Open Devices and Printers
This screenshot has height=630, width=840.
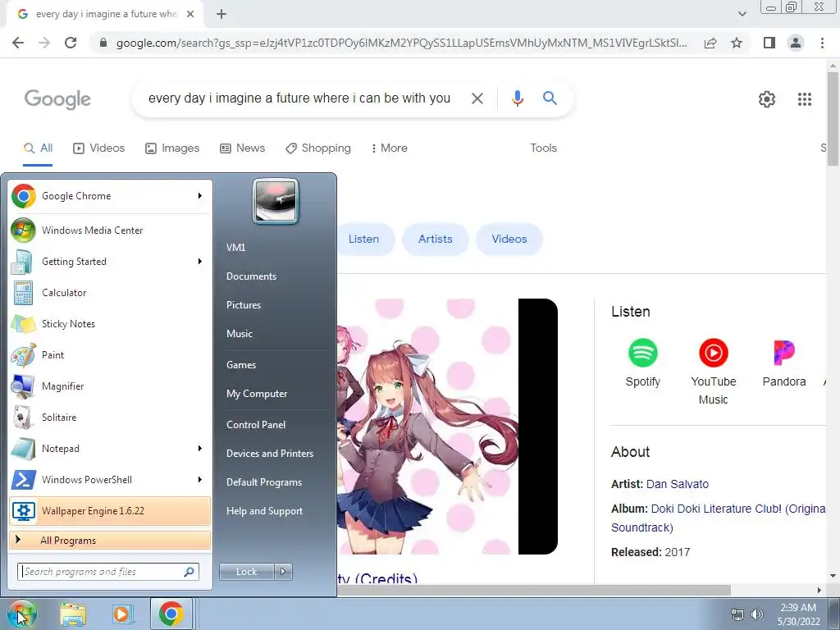(x=269, y=454)
